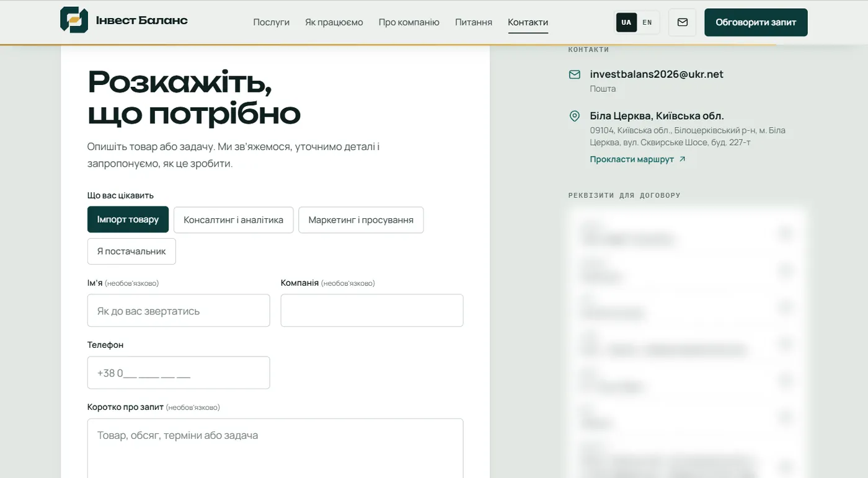
Task: Select the Імпорт товару option
Action: tap(128, 219)
